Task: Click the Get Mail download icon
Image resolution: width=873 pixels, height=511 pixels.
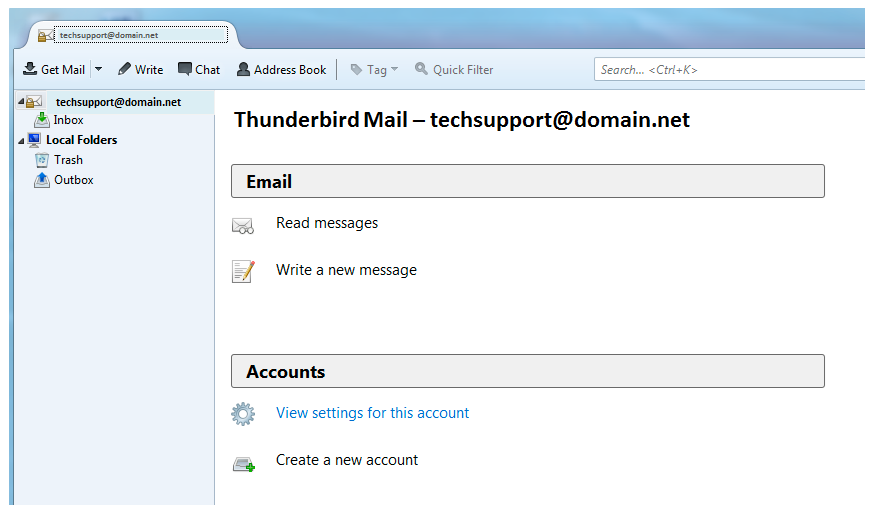Action: (30, 69)
